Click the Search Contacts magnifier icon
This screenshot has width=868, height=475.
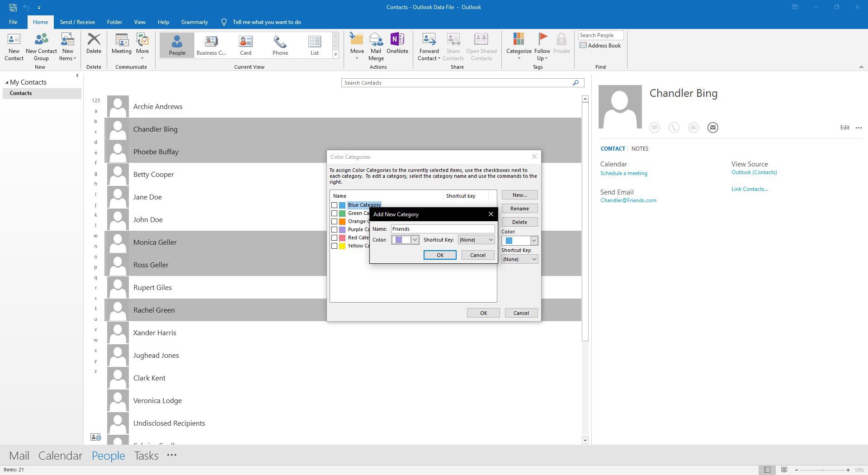click(576, 83)
